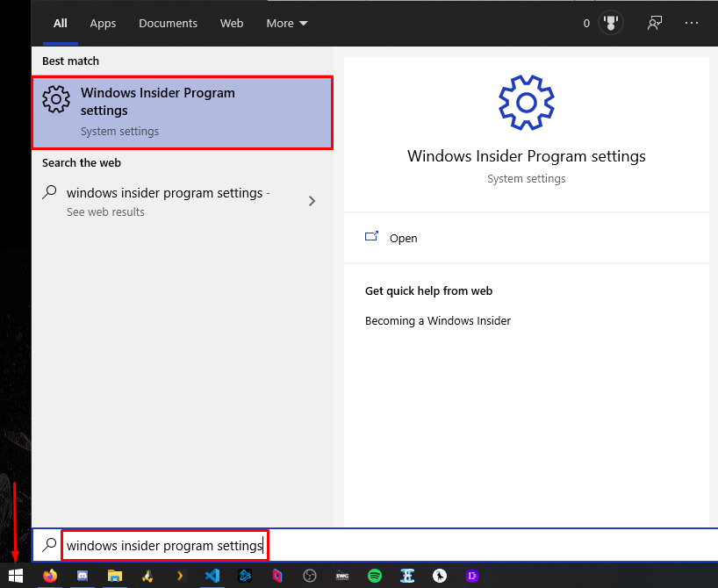The image size is (718, 588).
Task: Switch to the All search tab
Action: coord(61,24)
